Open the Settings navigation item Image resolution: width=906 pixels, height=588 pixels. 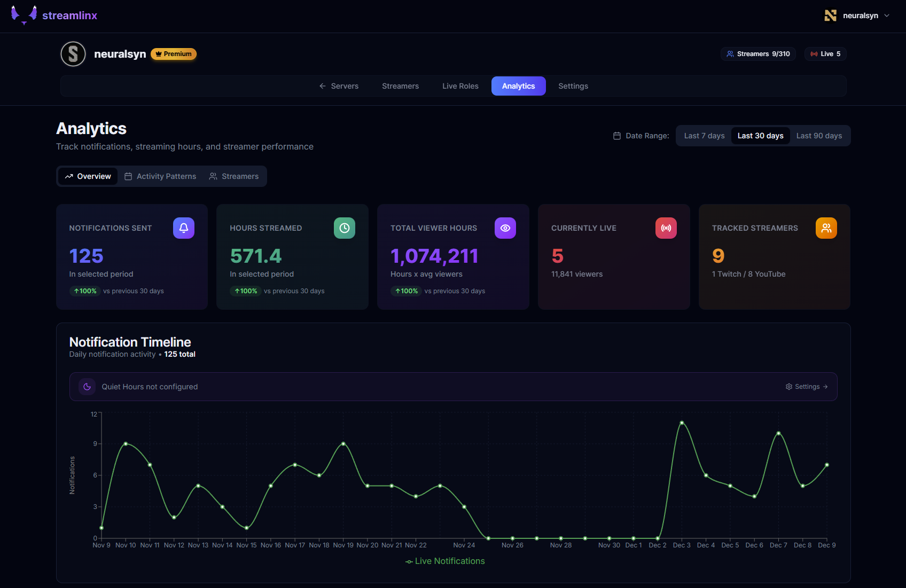[573, 85]
